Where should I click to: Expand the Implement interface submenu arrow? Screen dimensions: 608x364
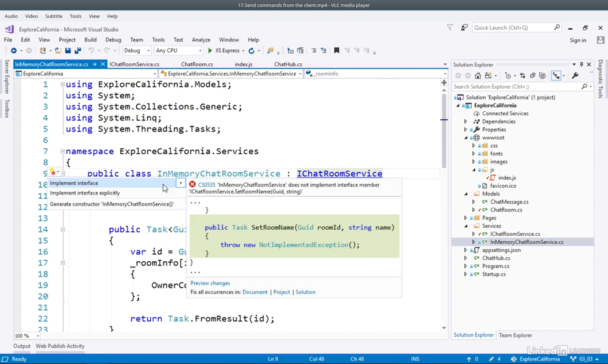click(x=181, y=183)
